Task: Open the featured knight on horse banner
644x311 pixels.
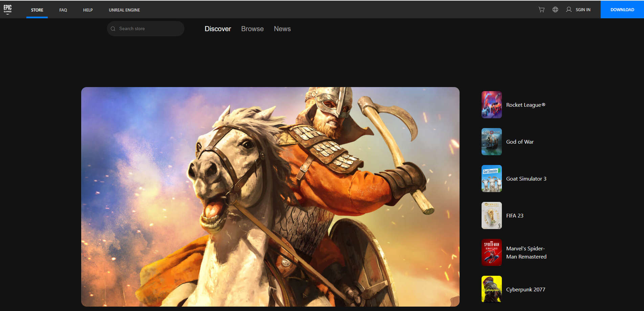Action: [x=270, y=197]
